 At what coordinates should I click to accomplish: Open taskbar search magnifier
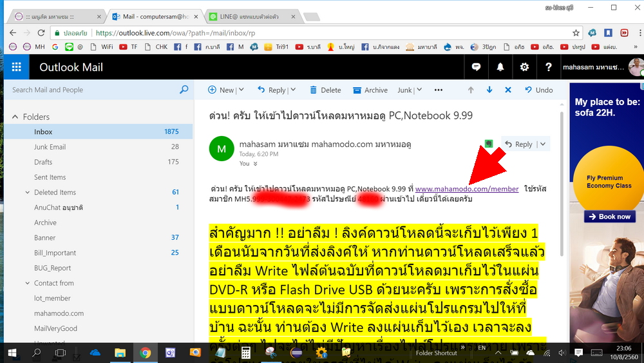point(37,353)
